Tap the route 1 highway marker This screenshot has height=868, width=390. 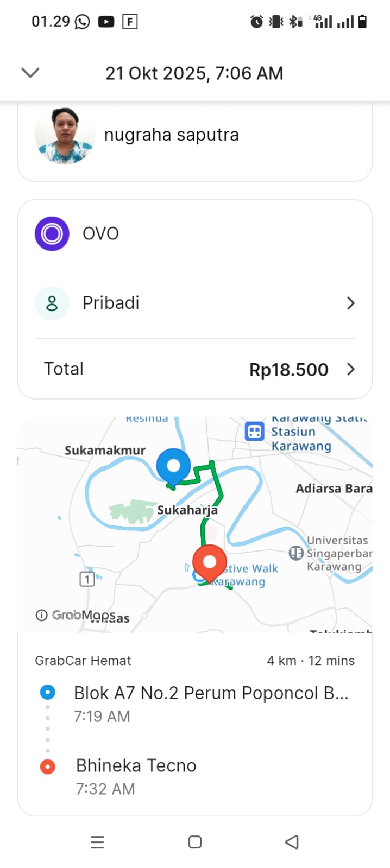pos(87,579)
